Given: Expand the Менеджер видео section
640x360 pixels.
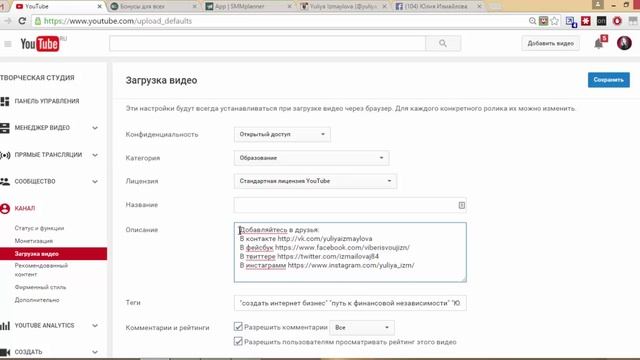Looking at the screenshot, I should pos(95,128).
